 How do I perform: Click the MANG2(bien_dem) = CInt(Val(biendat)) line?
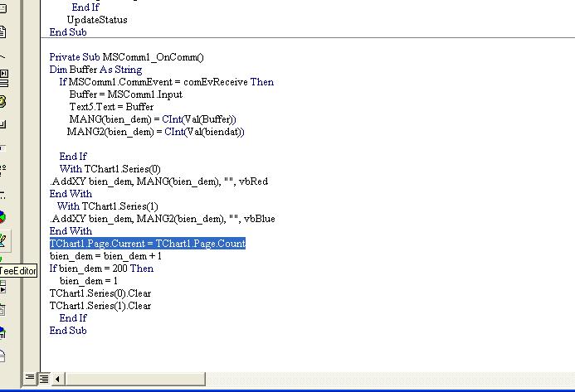coord(155,132)
